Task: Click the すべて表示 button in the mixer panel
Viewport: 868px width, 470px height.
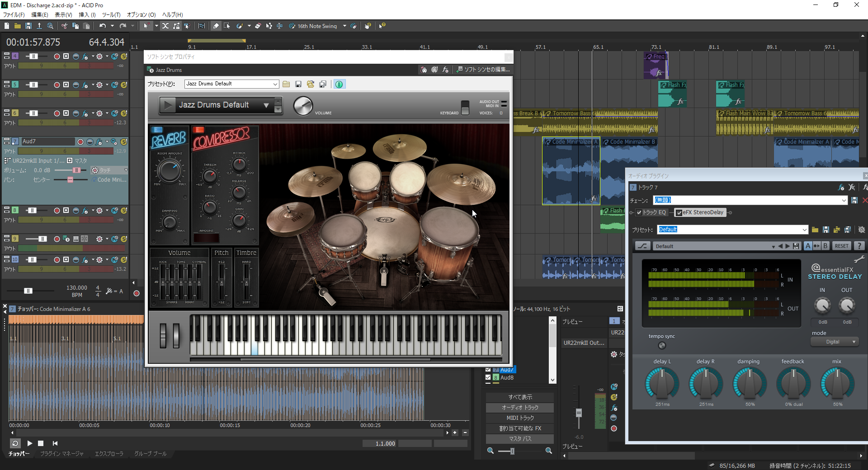Action: tap(520, 397)
